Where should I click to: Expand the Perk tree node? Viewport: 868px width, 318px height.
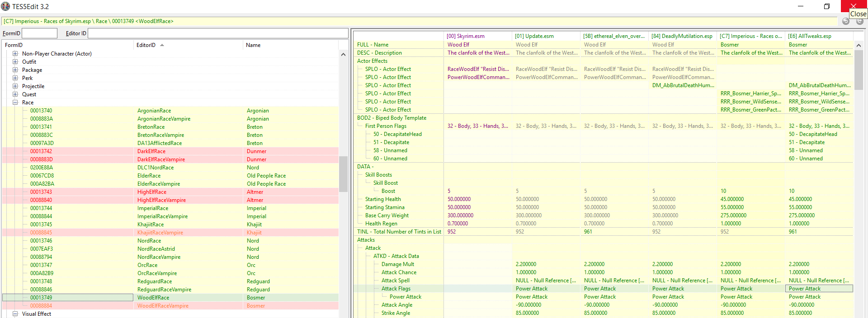(x=15, y=78)
